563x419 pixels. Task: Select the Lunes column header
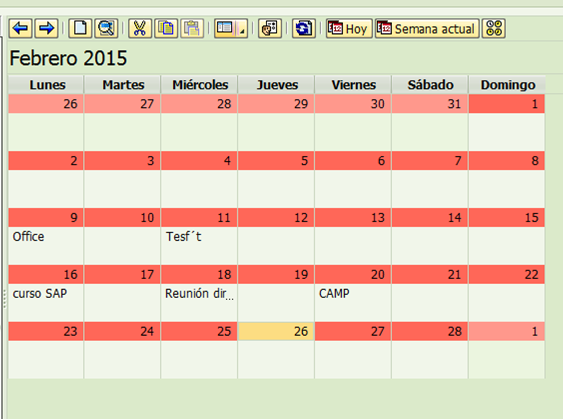click(46, 85)
